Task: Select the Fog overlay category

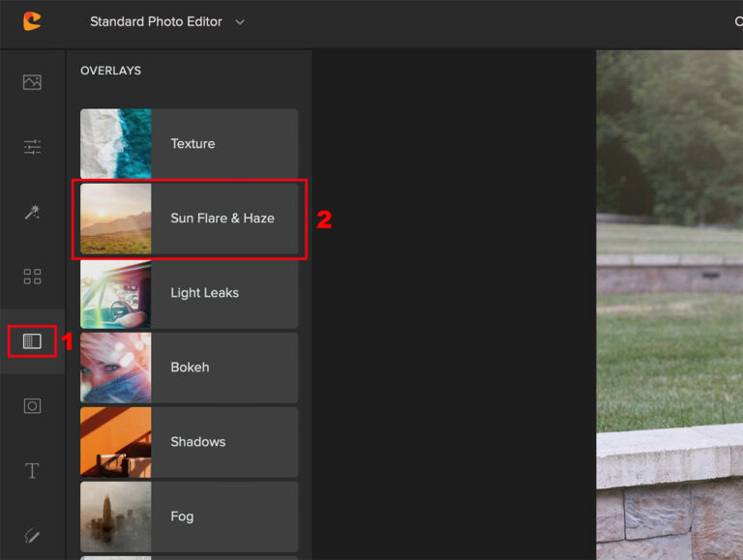Action: tap(189, 516)
